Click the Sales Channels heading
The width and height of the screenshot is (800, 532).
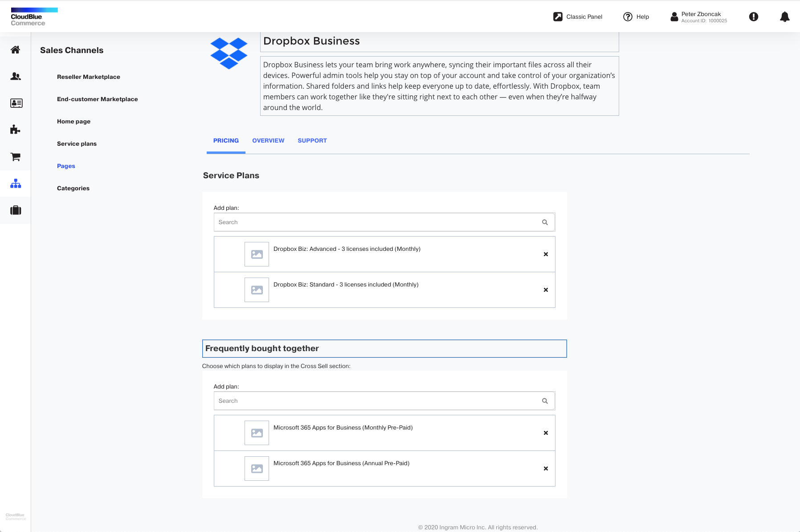pyautogui.click(x=72, y=50)
